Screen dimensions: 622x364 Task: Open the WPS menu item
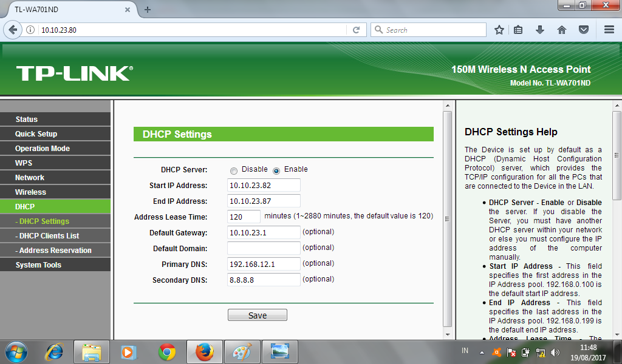55,163
